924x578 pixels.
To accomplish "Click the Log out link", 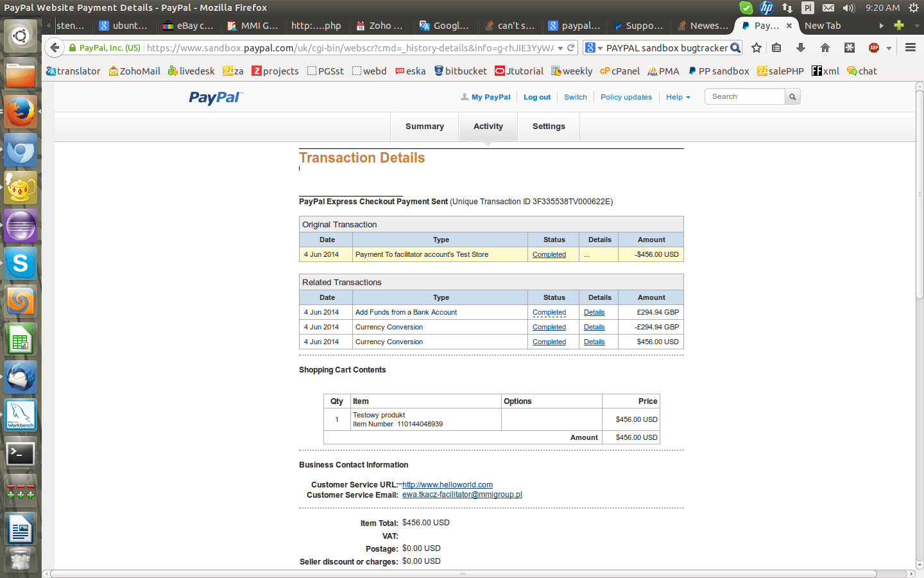I will pos(537,97).
